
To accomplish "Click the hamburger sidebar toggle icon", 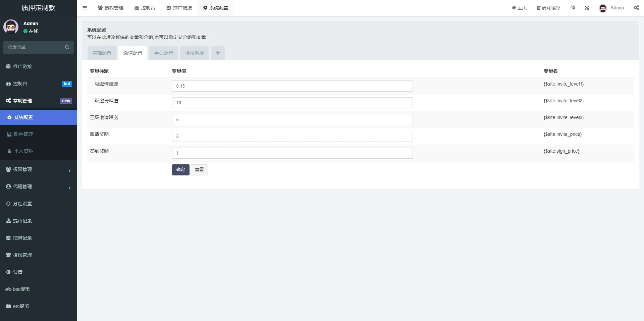I will (85, 8).
